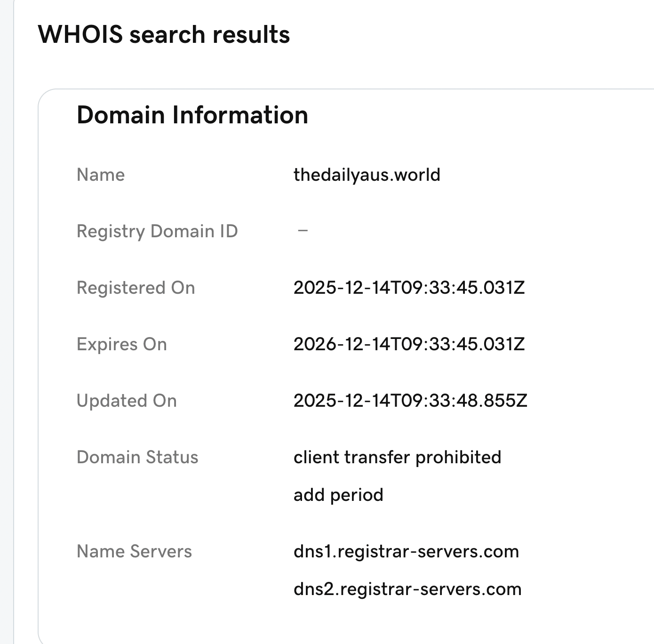Click the Updated On timestamp ending 855Z
The height and width of the screenshot is (644, 654).
pyautogui.click(x=410, y=401)
